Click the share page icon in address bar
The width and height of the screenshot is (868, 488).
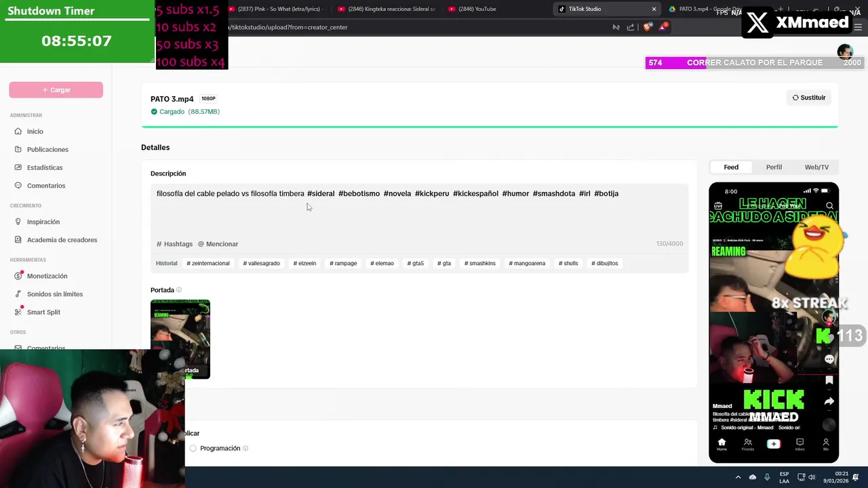click(631, 27)
